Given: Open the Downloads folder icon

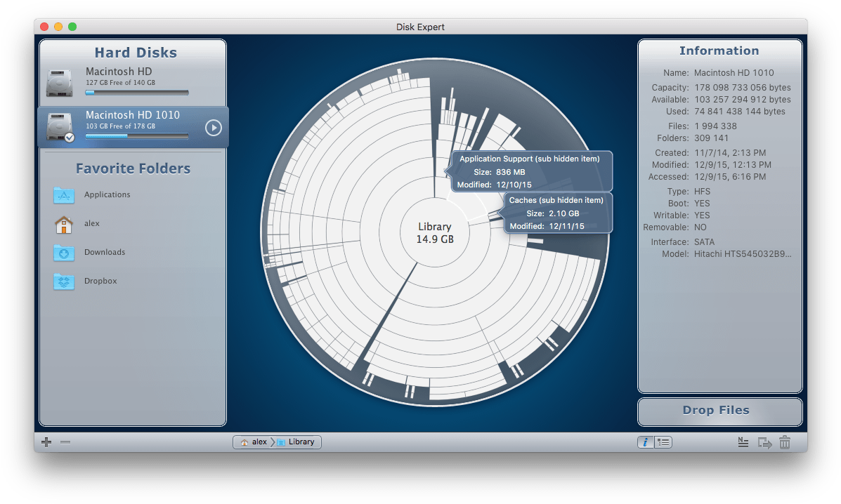Looking at the screenshot, I should 64,252.
